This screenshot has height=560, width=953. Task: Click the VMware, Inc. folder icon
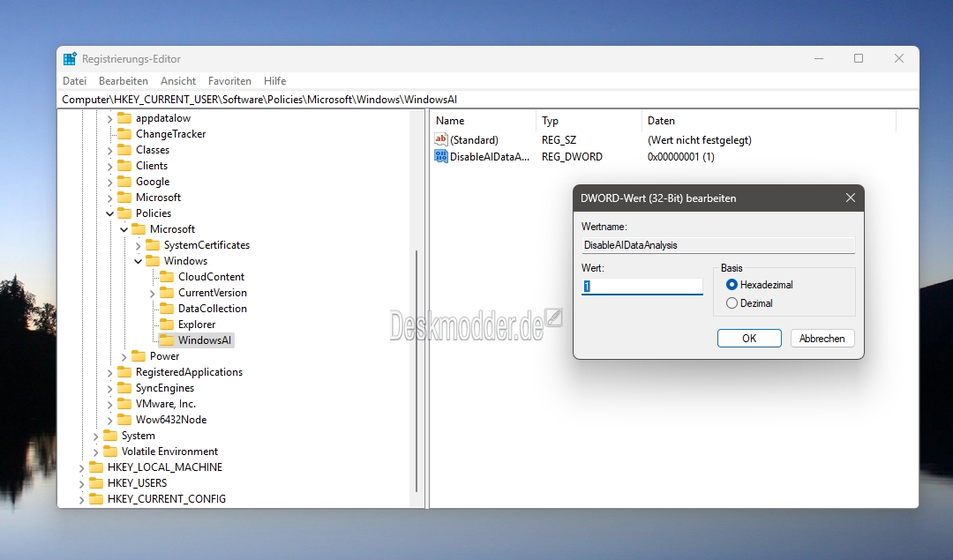(x=124, y=403)
